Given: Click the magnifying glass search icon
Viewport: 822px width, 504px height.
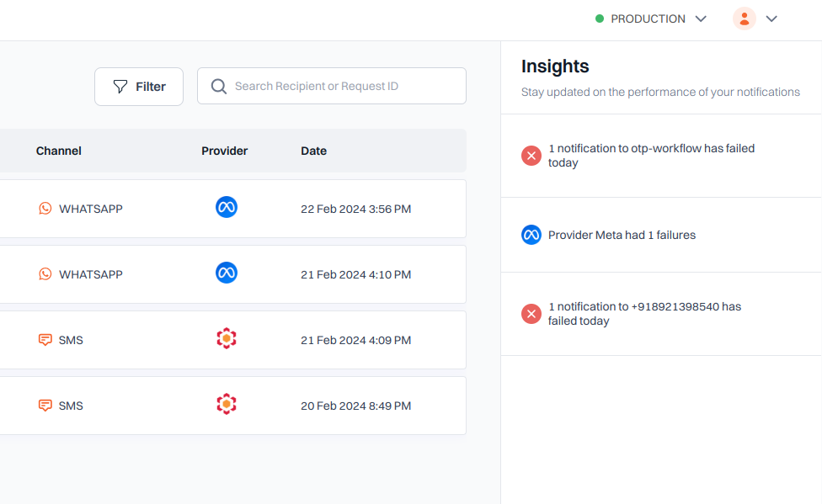Looking at the screenshot, I should pyautogui.click(x=219, y=87).
